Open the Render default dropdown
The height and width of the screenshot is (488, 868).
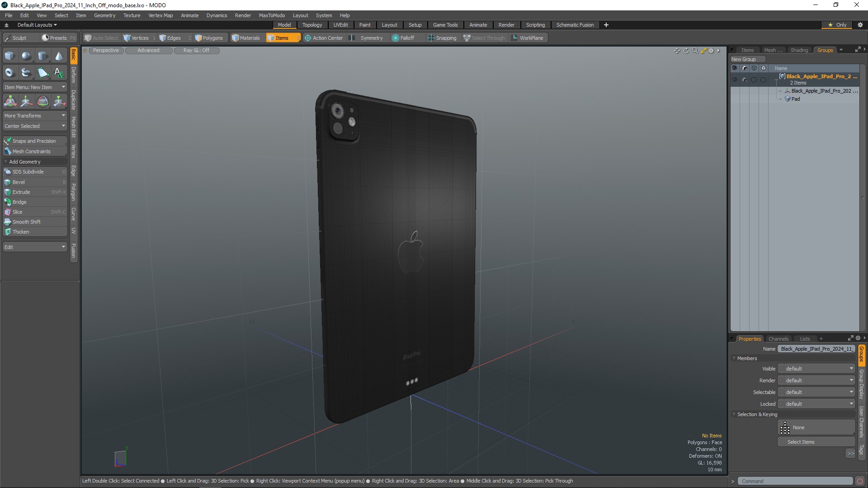(x=819, y=380)
